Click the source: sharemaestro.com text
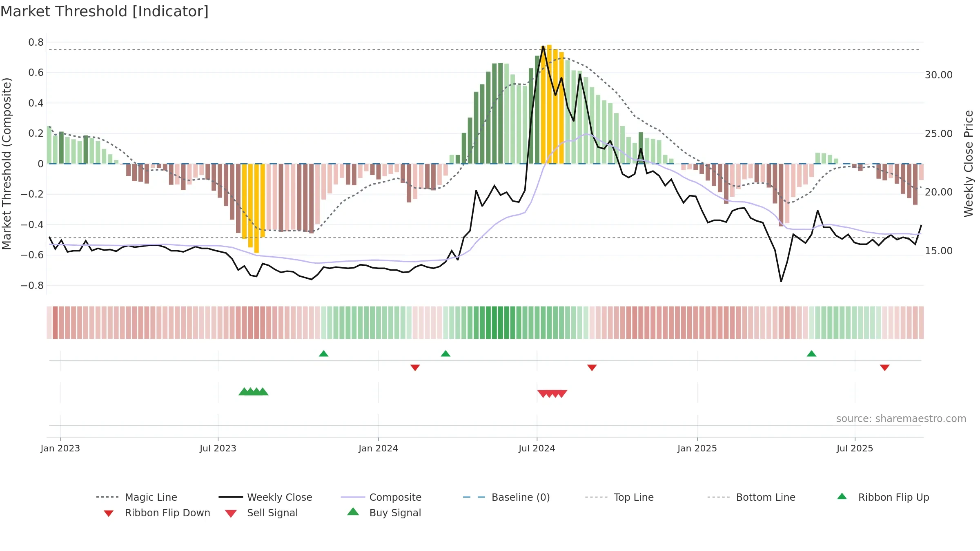The width and height of the screenshot is (980, 551). point(901,419)
